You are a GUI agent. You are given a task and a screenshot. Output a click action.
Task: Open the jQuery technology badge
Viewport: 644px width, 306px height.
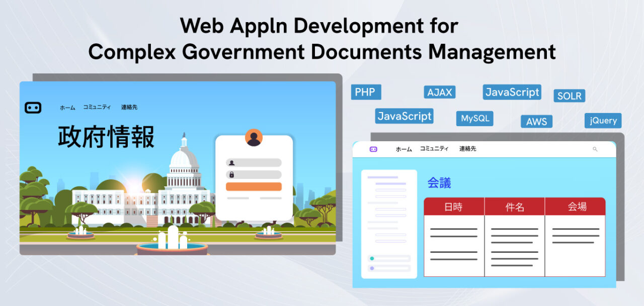tap(603, 121)
